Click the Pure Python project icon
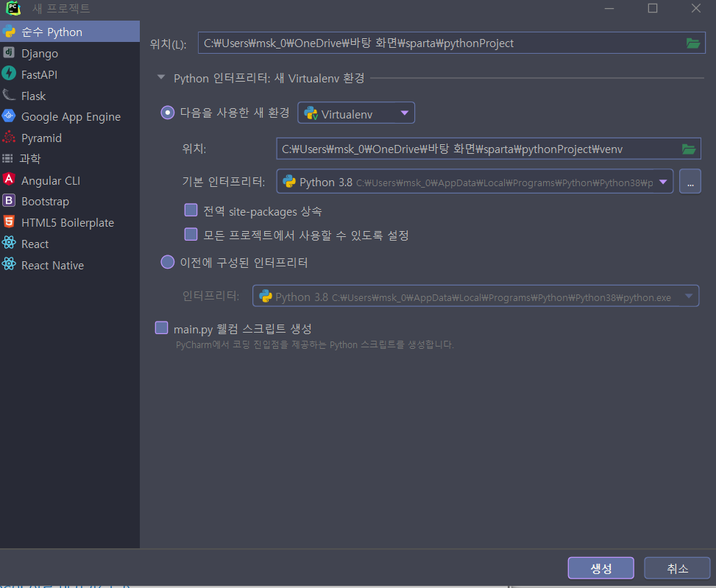The width and height of the screenshot is (716, 588). pyautogui.click(x=9, y=32)
